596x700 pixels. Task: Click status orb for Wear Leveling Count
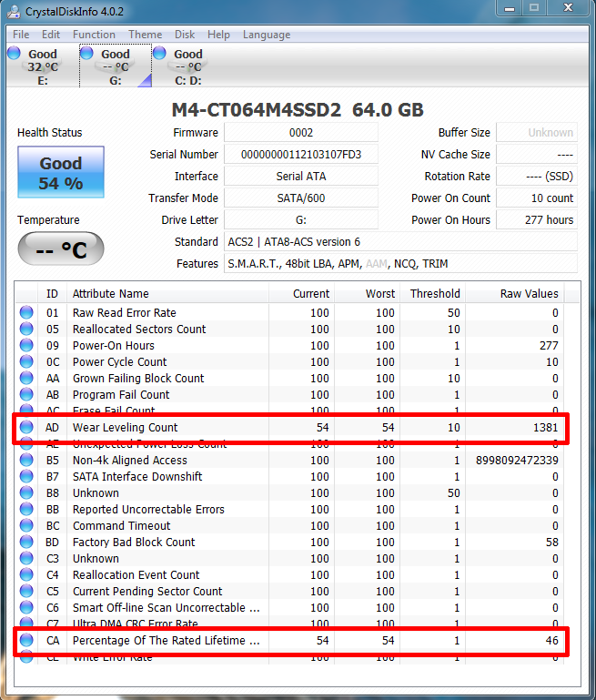(26, 427)
